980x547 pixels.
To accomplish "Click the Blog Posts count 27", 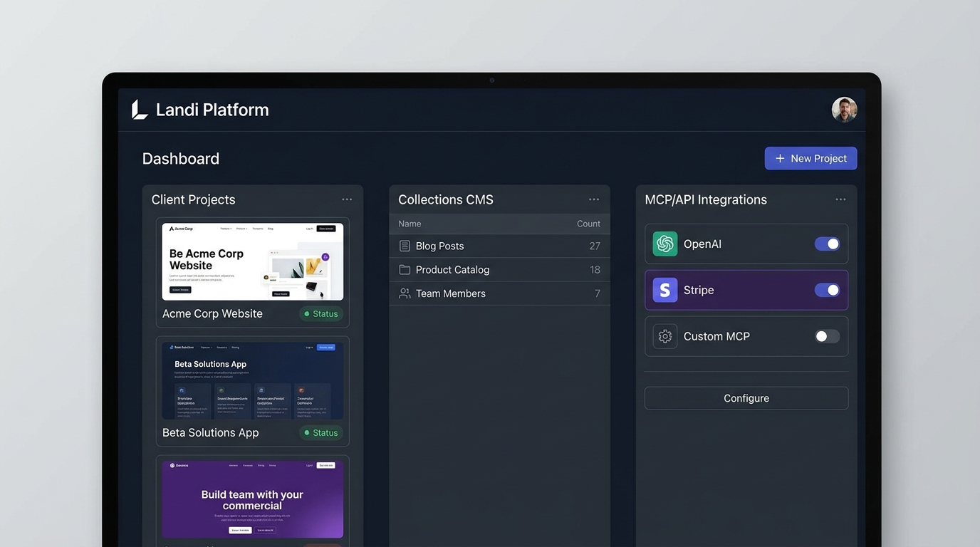I will 595,246.
